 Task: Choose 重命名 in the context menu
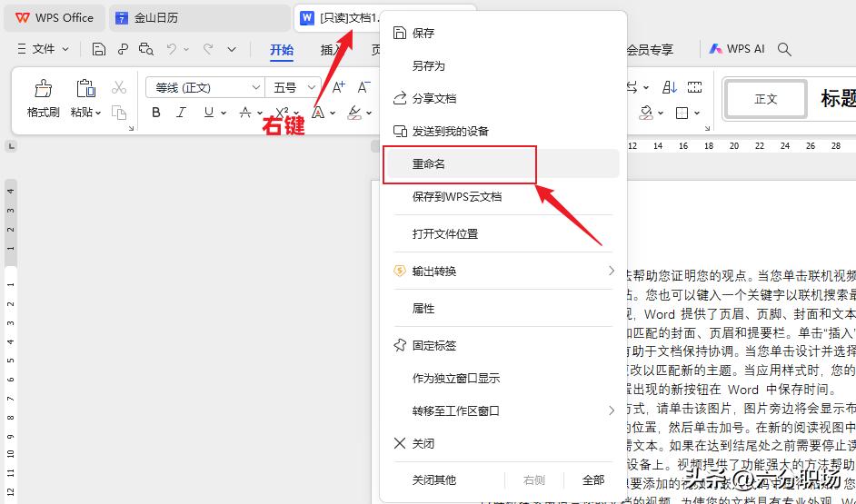pos(503,163)
